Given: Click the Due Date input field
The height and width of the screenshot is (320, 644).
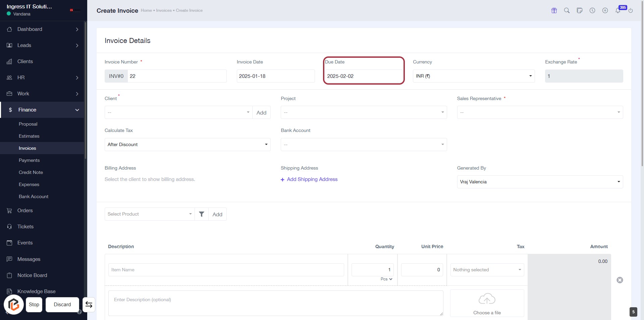Looking at the screenshot, I should pyautogui.click(x=364, y=76).
